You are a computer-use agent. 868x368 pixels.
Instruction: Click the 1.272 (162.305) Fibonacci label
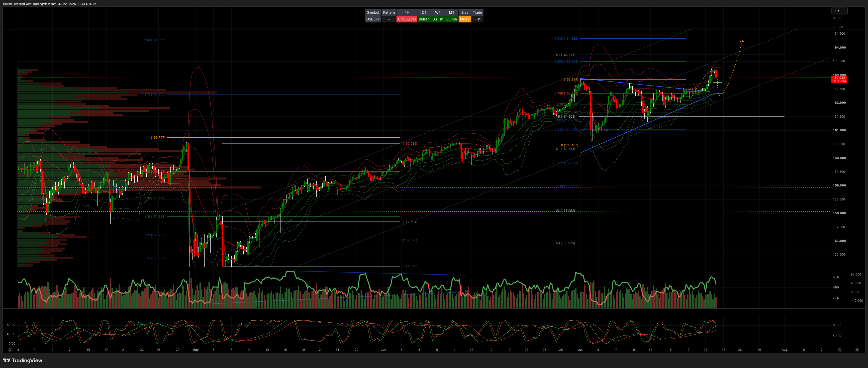pyautogui.click(x=153, y=94)
